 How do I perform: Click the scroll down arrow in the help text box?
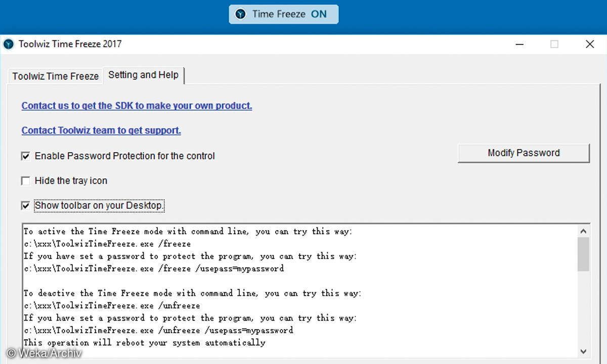pos(583,351)
